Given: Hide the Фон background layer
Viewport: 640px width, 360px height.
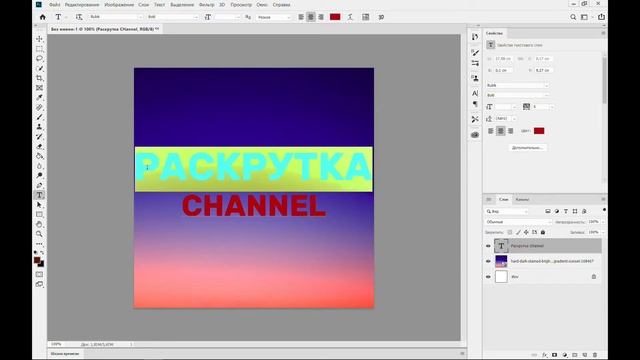Looking at the screenshot, I should (x=488, y=277).
